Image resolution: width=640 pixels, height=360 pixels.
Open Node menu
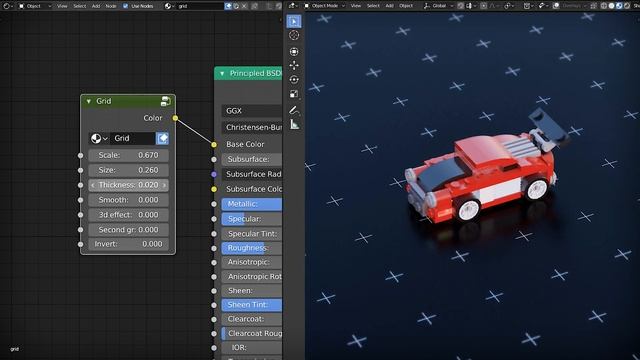pos(111,6)
